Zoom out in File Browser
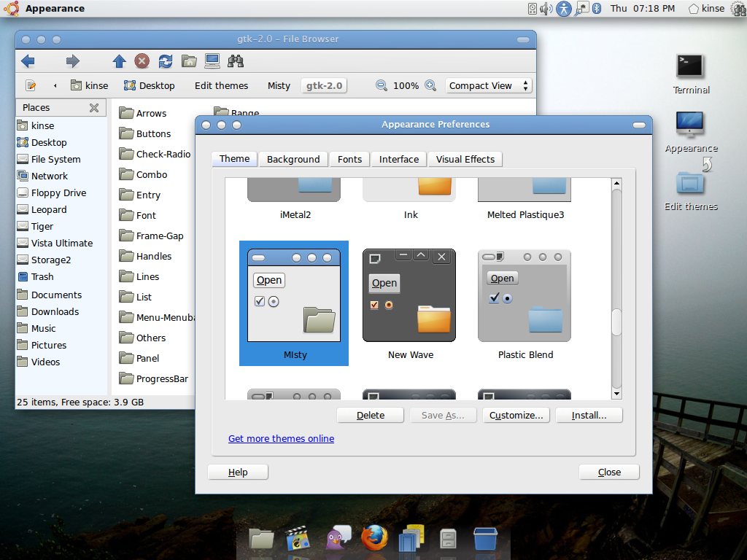747x560 pixels. 381,86
